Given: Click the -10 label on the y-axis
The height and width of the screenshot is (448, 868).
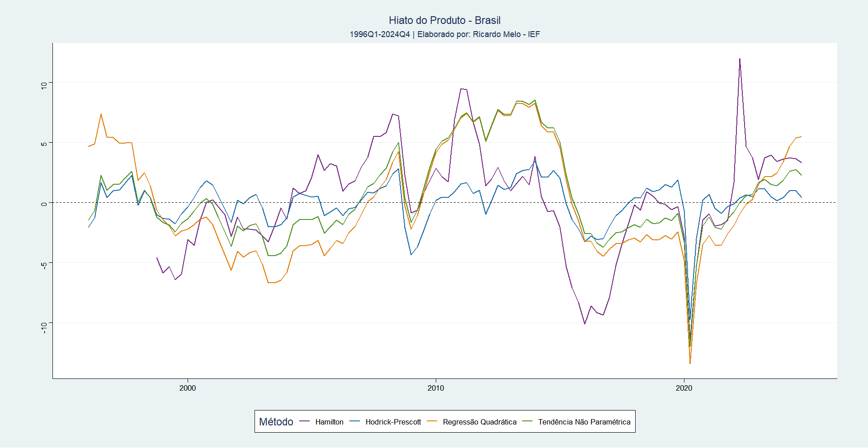Looking at the screenshot, I should (x=44, y=327).
